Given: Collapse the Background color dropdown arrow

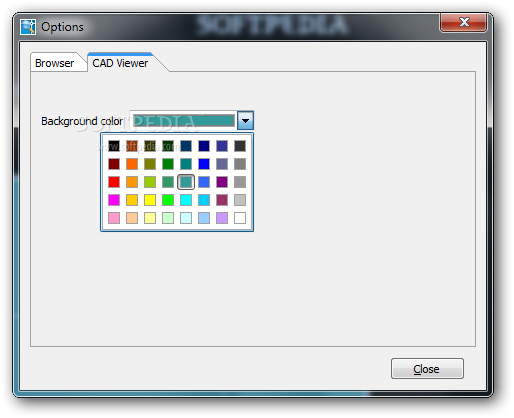Looking at the screenshot, I should click(x=246, y=120).
